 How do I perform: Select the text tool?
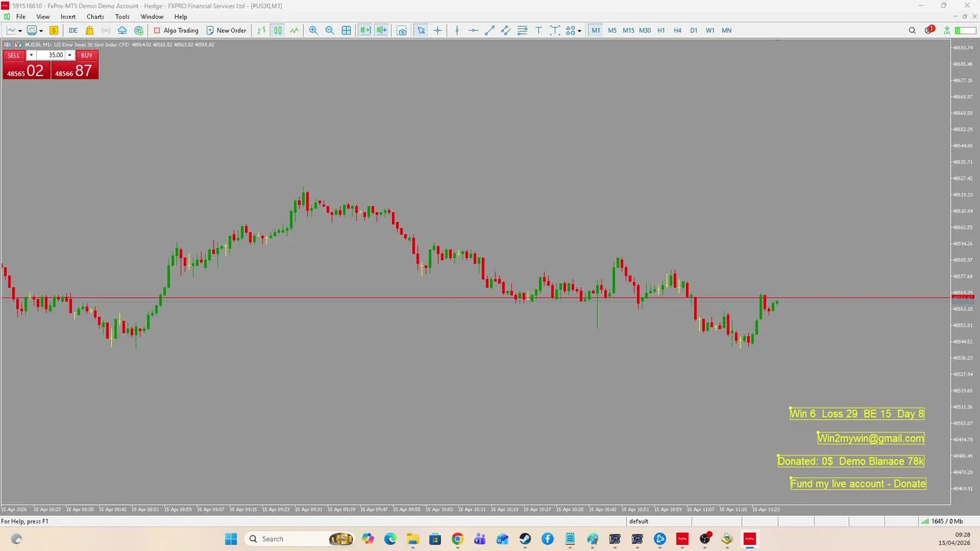[539, 31]
